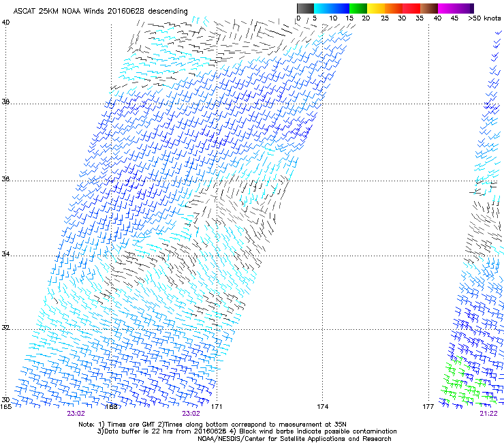Click the latitude label 34

(5, 254)
